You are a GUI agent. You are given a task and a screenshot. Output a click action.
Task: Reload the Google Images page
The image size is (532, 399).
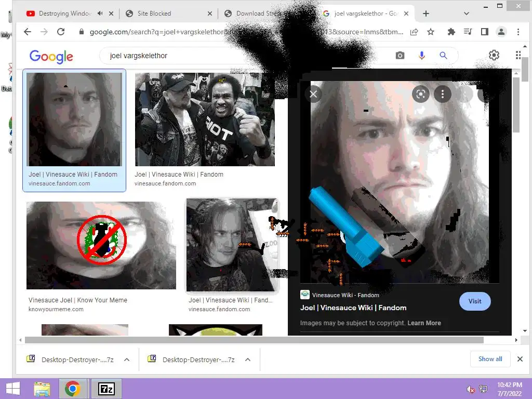(x=61, y=32)
